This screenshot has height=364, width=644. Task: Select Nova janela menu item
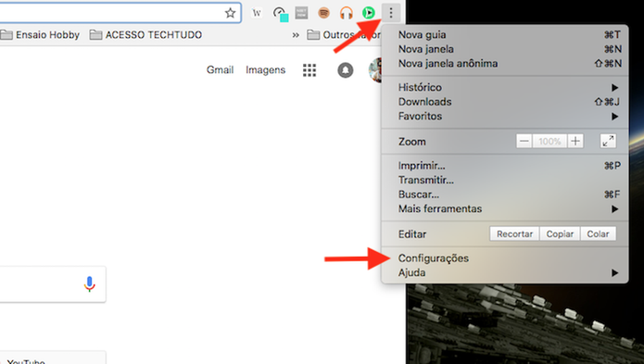point(505,49)
